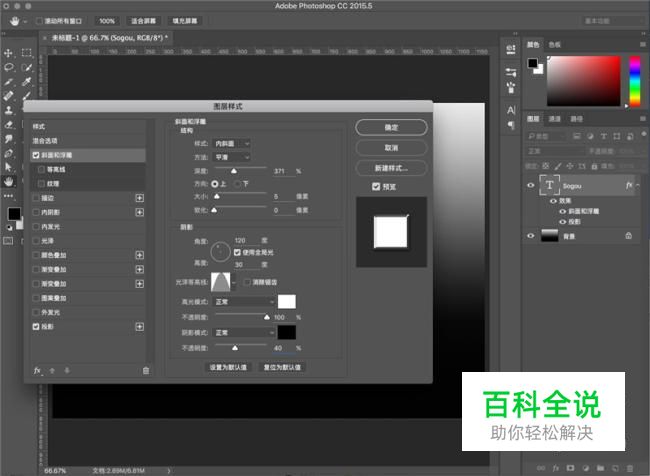Click plus icon next to 描边 effect
Image resolution: width=650 pixels, height=476 pixels.
(x=140, y=198)
